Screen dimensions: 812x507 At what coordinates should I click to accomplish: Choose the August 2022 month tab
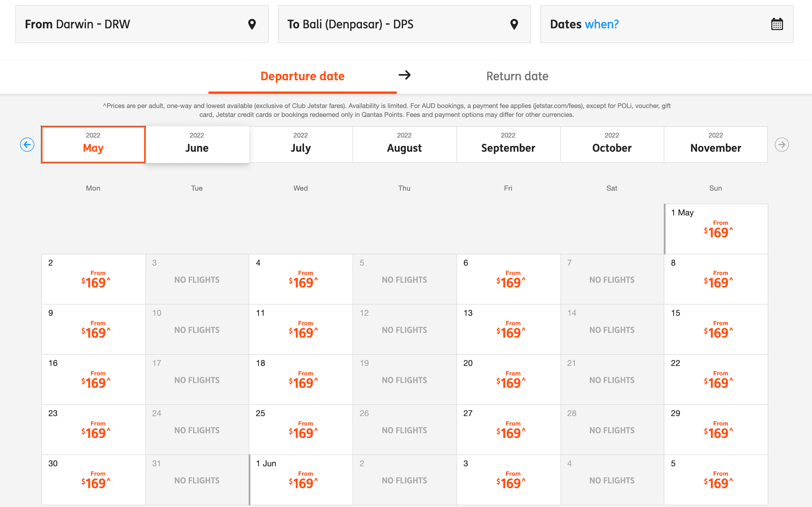[404, 145]
